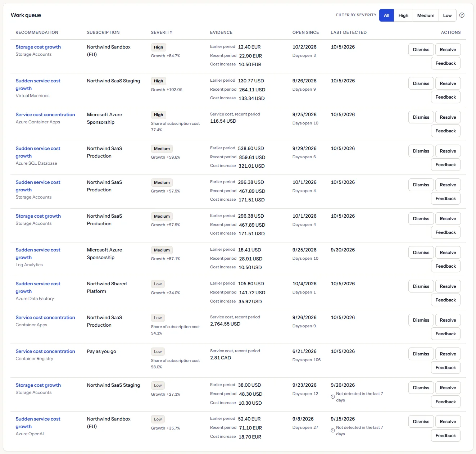This screenshot has height=454, width=476.
Task: Click the Northwind Shared Platform subscription cell
Action: point(107,287)
